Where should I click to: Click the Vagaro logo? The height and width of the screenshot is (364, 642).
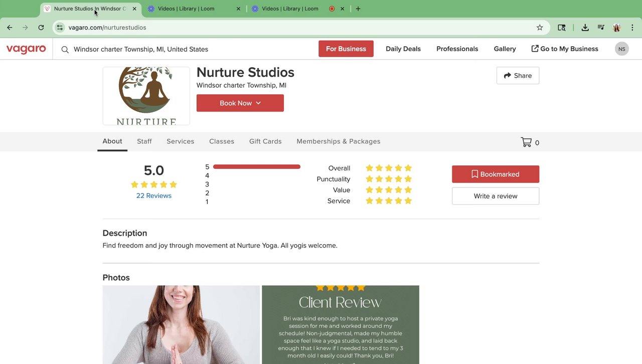[x=26, y=49]
